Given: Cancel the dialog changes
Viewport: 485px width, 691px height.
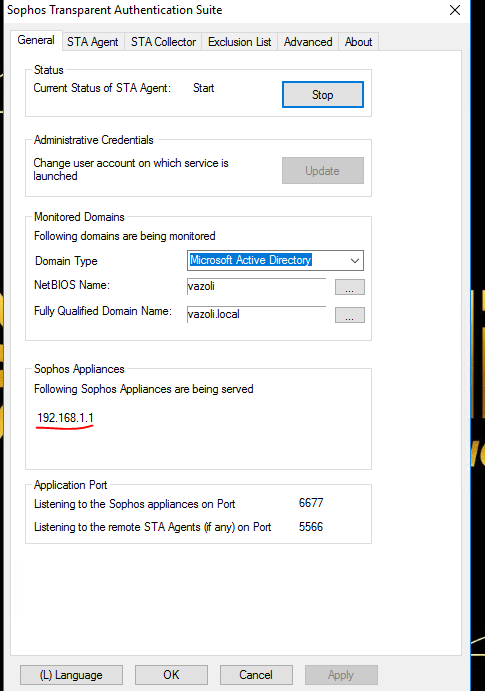Looking at the screenshot, I should pyautogui.click(x=256, y=675).
